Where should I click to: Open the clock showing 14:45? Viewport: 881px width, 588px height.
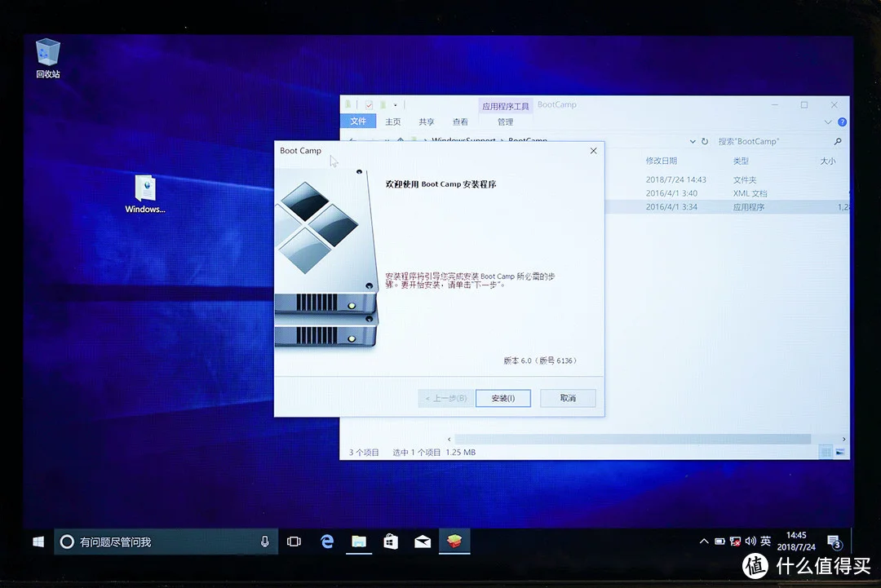796,542
